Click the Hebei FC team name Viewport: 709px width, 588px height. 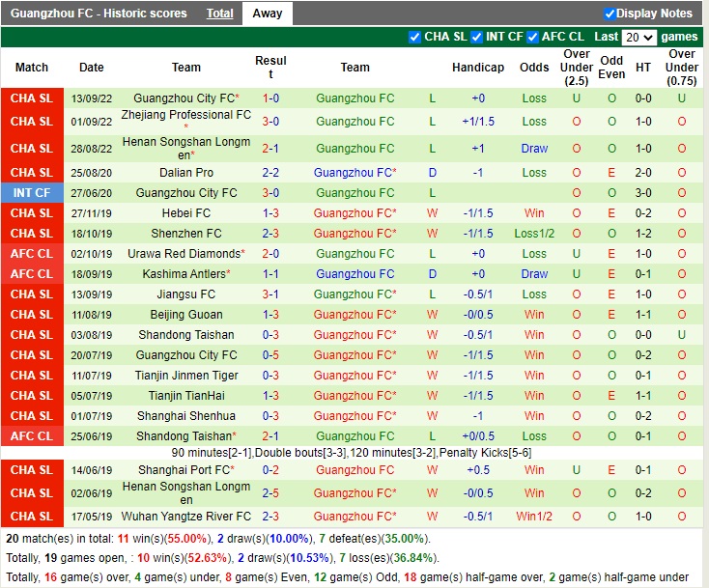(186, 213)
